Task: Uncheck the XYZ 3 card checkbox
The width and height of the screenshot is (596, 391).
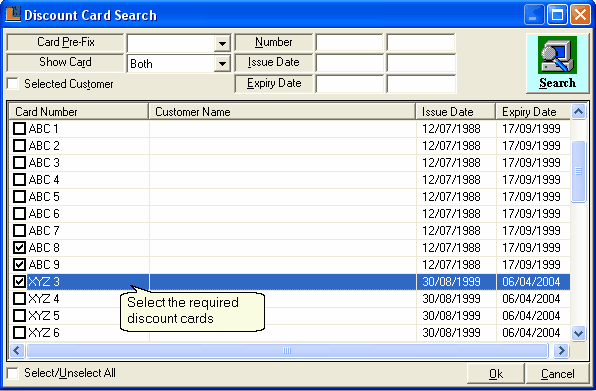Action: coord(19,282)
